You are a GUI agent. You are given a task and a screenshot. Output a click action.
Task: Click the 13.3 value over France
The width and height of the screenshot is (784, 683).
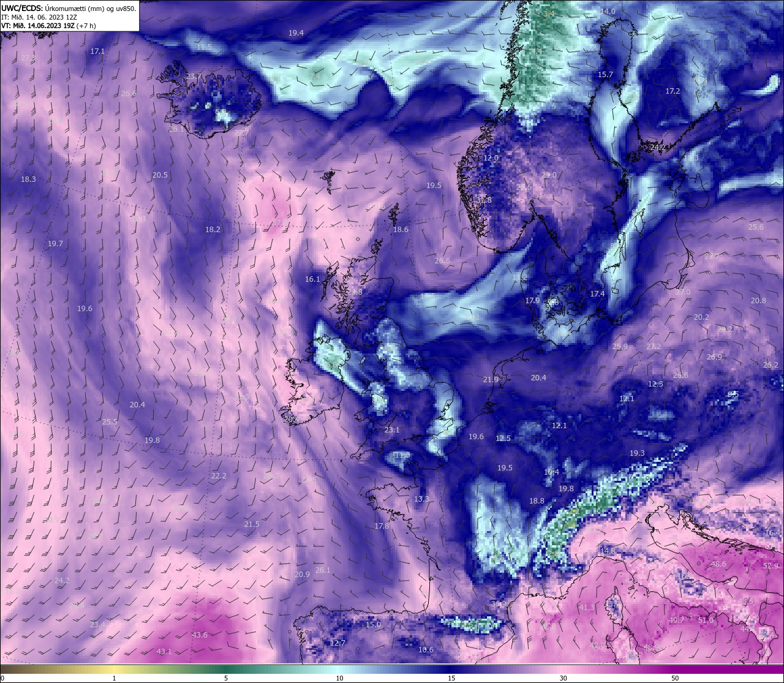point(421,499)
